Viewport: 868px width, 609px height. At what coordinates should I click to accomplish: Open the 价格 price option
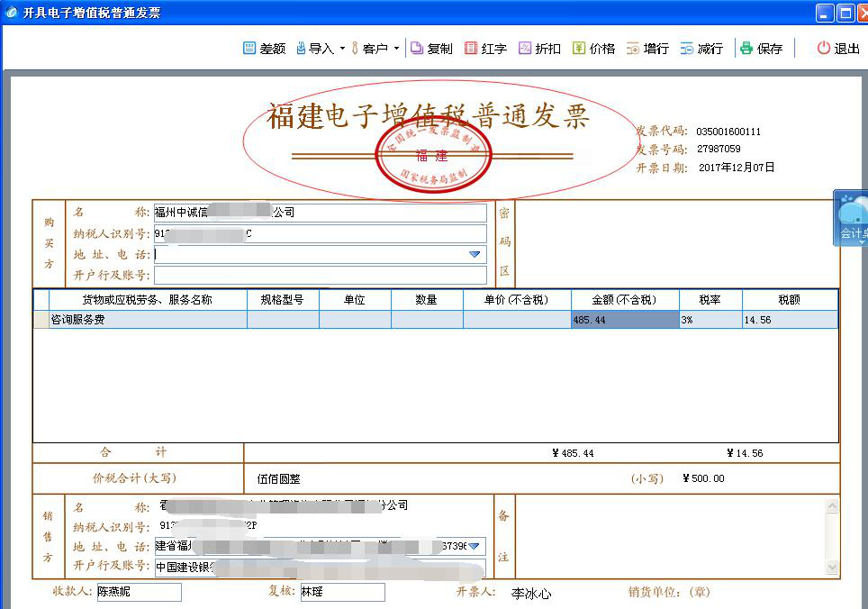579,49
